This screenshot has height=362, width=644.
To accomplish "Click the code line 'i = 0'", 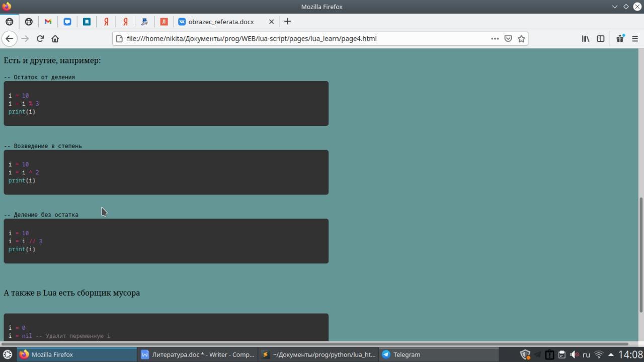I will click(17, 328).
